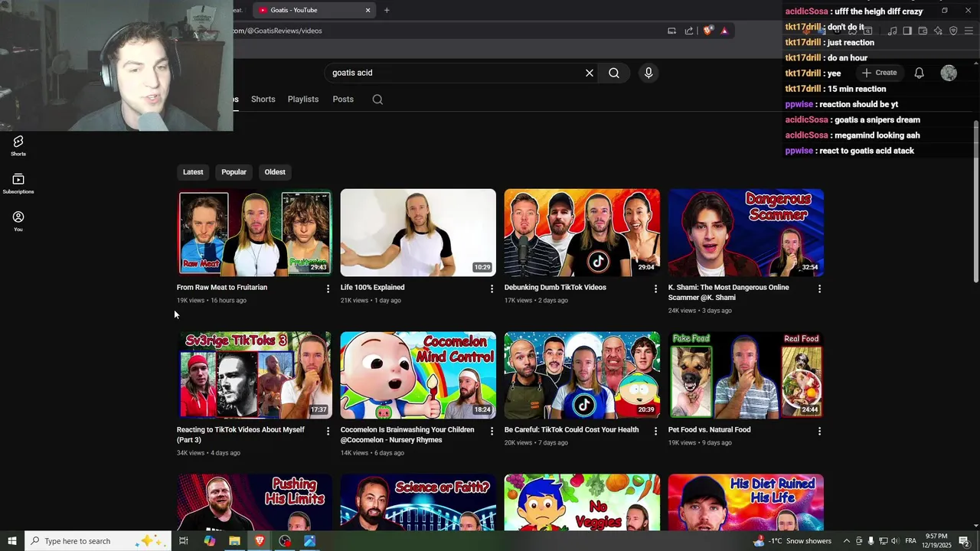Image resolution: width=980 pixels, height=551 pixels.
Task: Click the Brave Rewards triangle icon
Action: (x=724, y=31)
